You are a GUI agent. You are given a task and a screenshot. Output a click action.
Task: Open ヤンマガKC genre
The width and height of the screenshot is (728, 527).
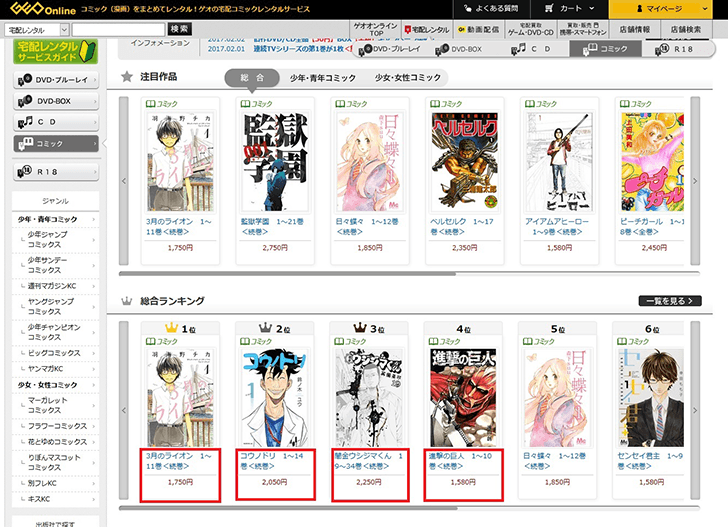pos(55,369)
